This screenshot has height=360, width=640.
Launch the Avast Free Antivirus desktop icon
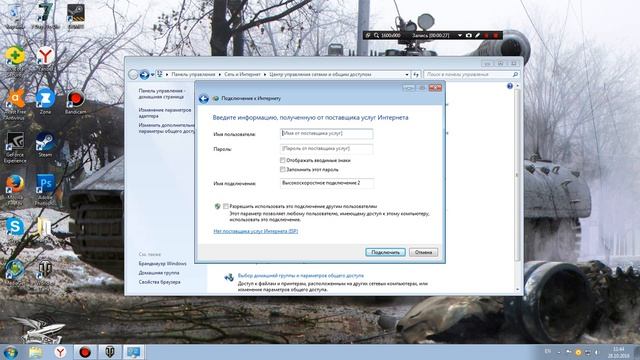pos(15,104)
